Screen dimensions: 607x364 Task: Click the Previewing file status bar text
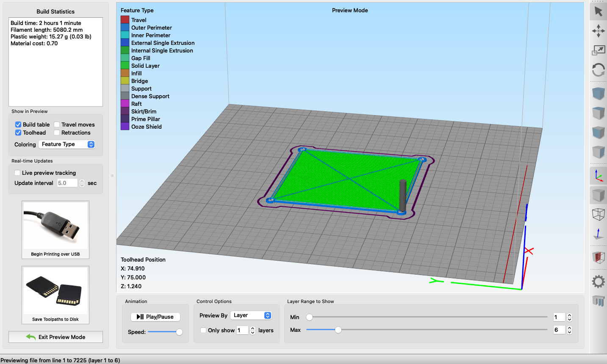(60, 360)
